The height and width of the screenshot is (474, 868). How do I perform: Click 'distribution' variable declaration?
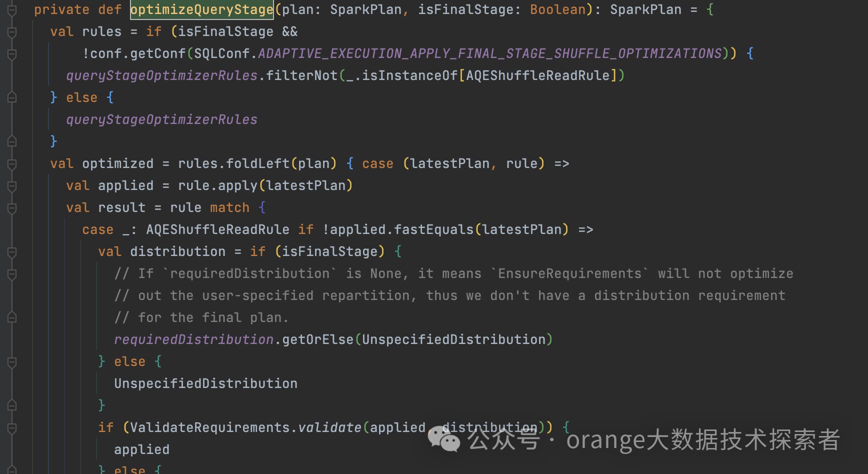[178, 251]
